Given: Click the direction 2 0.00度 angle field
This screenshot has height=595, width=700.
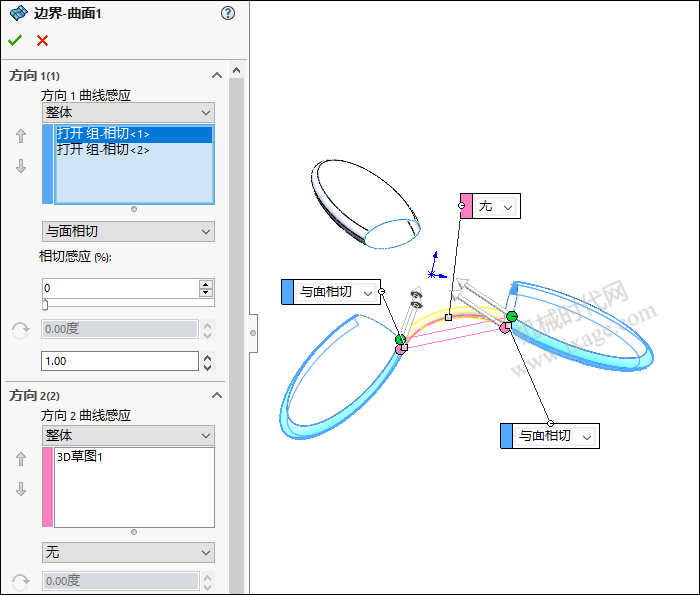Looking at the screenshot, I should coord(121,581).
